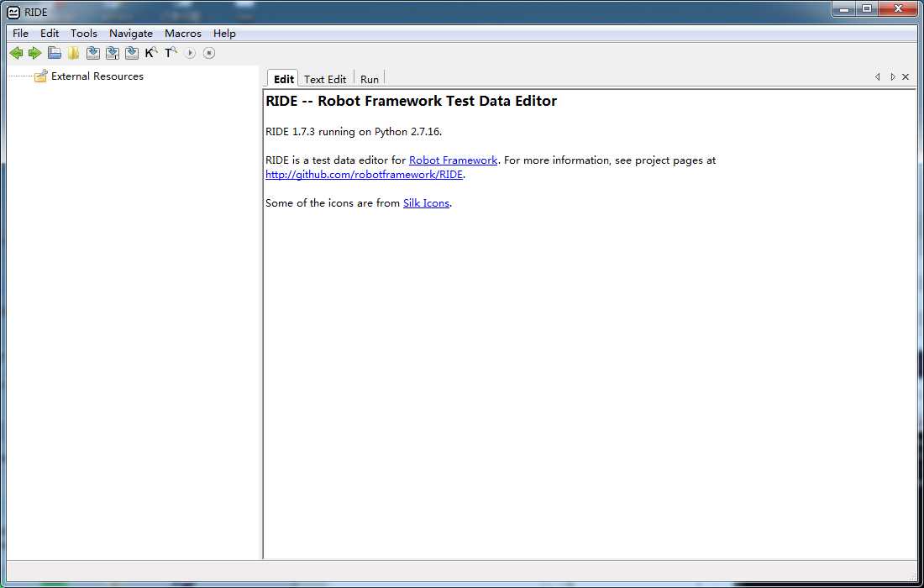This screenshot has height=588, width=924.
Task: Follow the Silk Icons link
Action: point(426,202)
